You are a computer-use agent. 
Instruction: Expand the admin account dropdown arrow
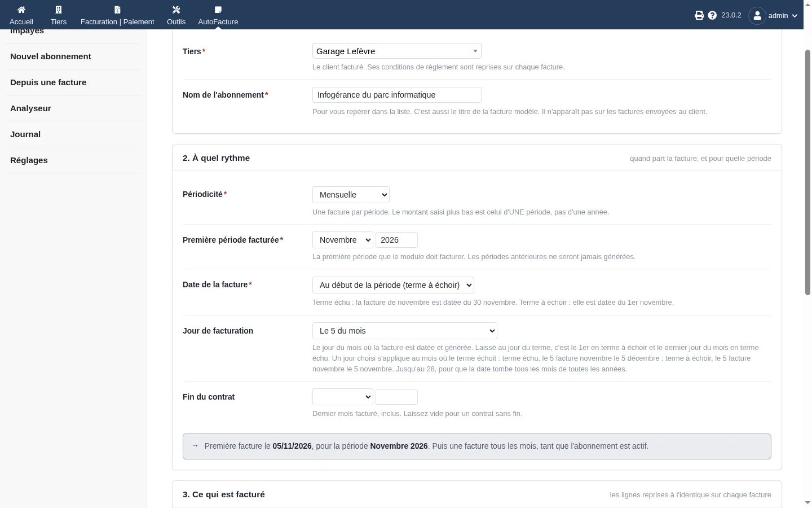coord(795,16)
